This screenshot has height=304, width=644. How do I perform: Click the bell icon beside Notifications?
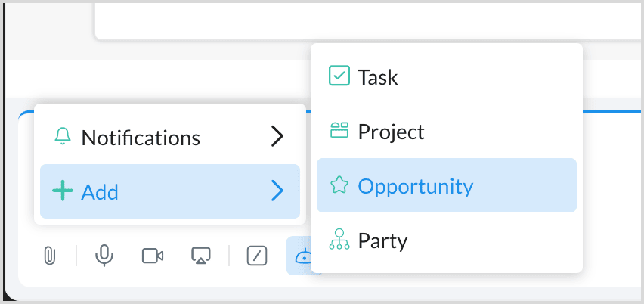[63, 138]
